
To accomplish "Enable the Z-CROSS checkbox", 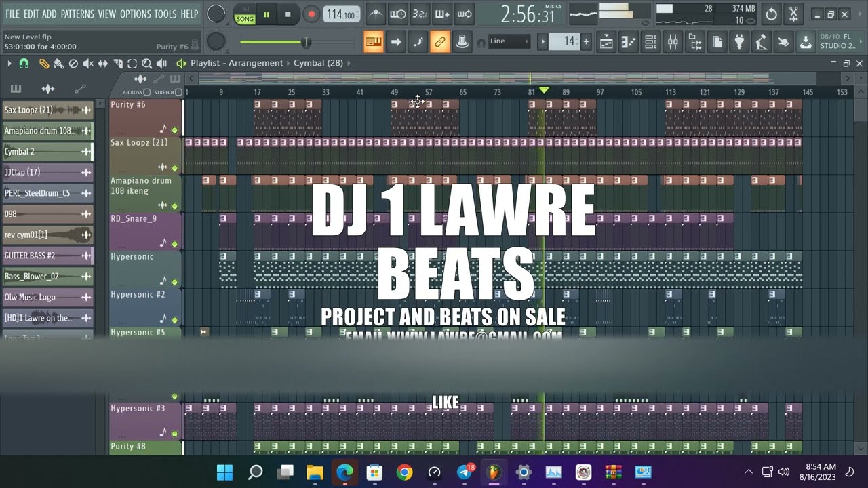I will pyautogui.click(x=146, y=92).
